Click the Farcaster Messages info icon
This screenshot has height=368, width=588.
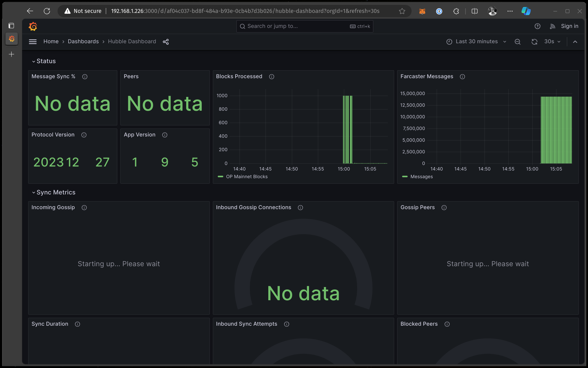(x=462, y=77)
